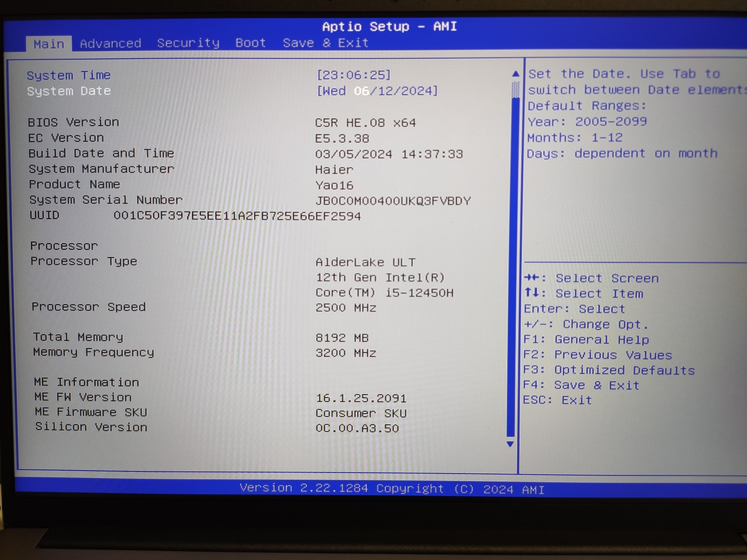This screenshot has width=747, height=560.
Task: Go to Save & Exit tab
Action: coord(326,43)
